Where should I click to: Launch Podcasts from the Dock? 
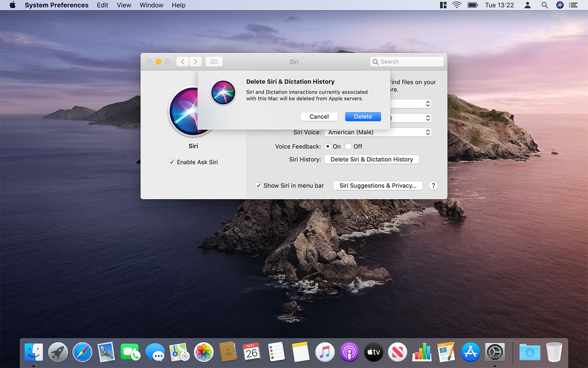point(349,352)
